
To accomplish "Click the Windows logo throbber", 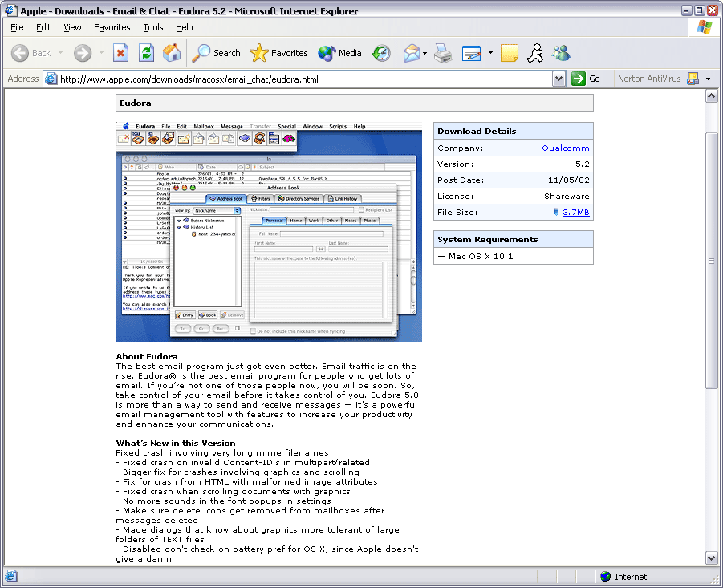I will (x=705, y=27).
